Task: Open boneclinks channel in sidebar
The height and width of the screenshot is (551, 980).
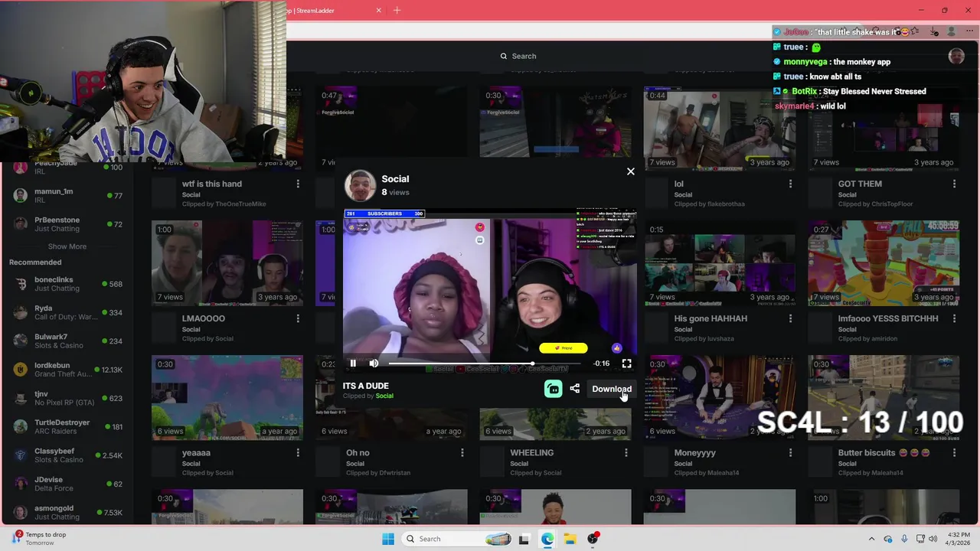Action: point(67,284)
